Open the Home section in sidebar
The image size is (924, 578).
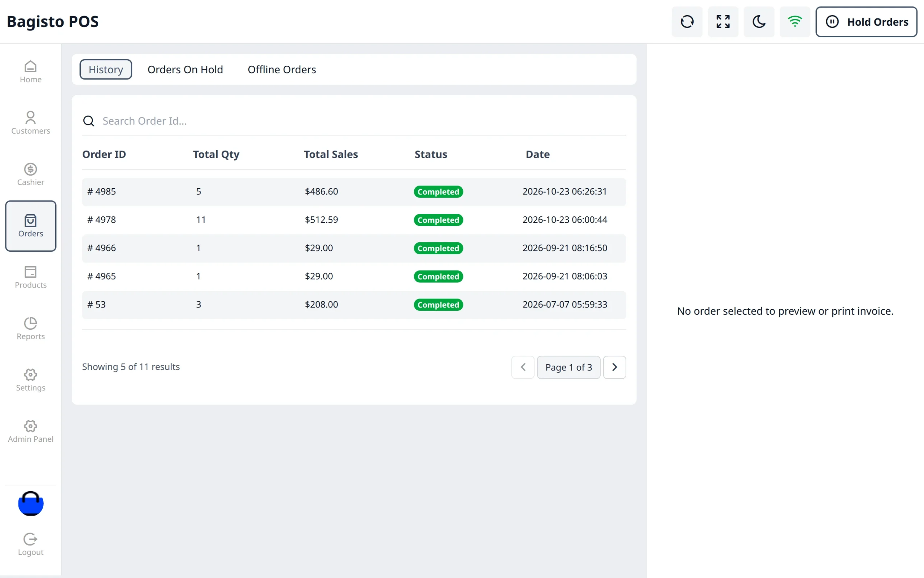click(31, 72)
